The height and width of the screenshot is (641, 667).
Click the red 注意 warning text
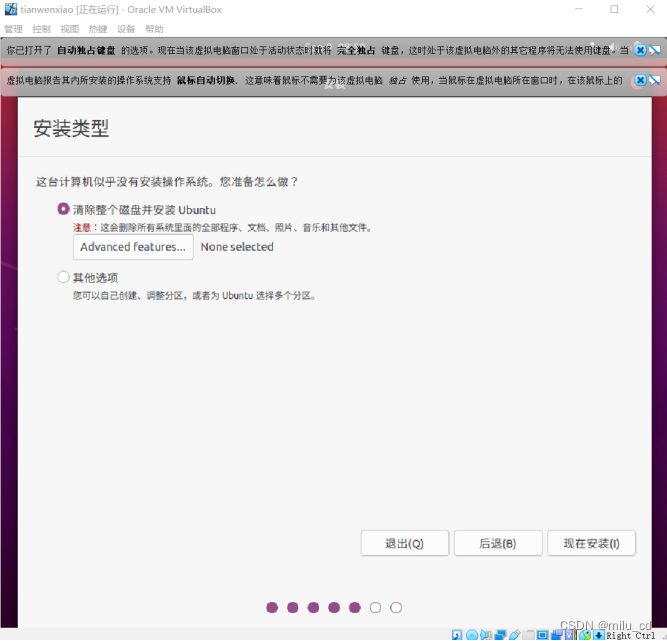[x=82, y=228]
